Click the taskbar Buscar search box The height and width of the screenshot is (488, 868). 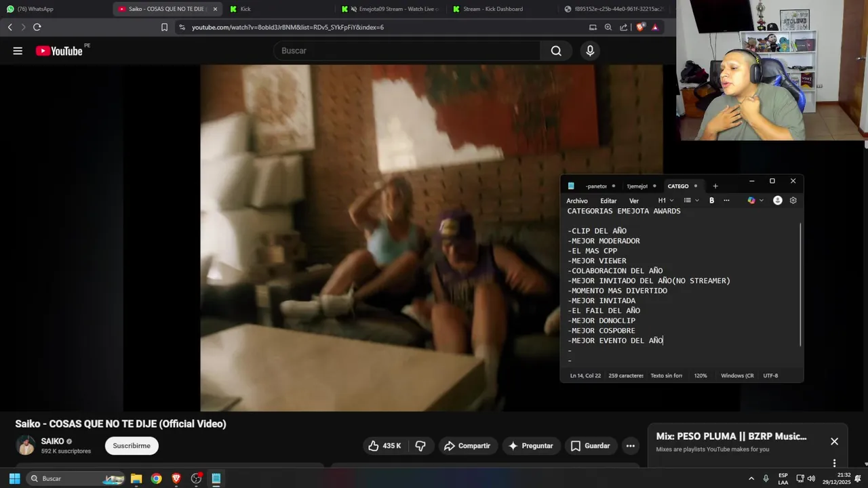point(75,479)
